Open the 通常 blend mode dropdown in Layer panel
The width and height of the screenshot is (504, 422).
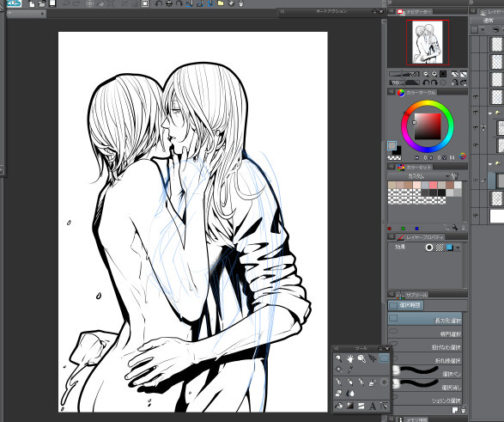pos(488,21)
